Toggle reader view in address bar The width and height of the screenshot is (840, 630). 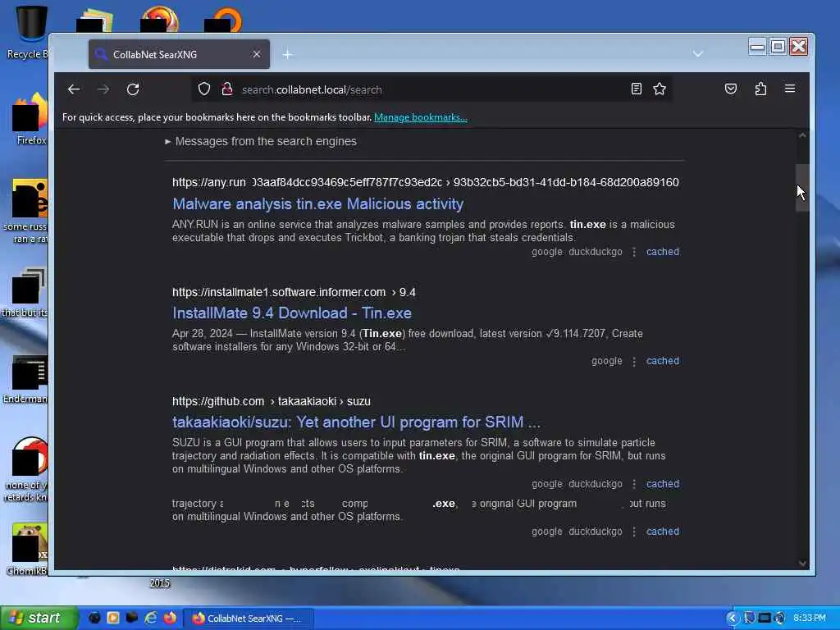click(x=636, y=89)
